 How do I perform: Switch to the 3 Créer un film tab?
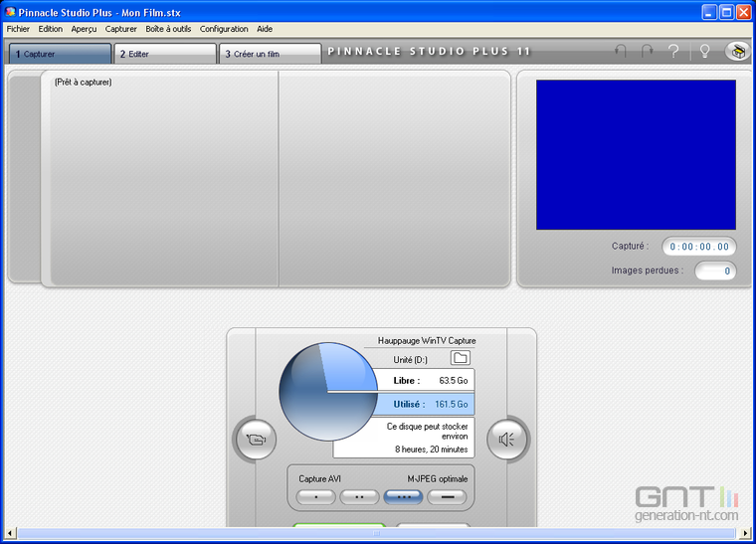(270, 54)
